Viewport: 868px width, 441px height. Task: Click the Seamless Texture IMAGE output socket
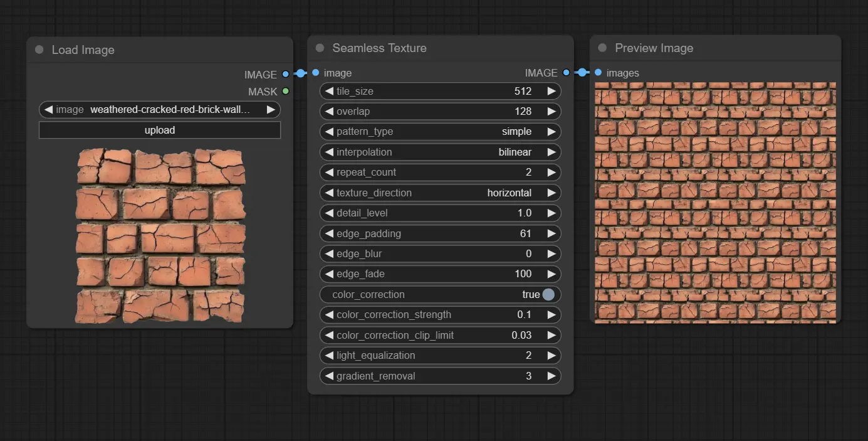click(567, 73)
